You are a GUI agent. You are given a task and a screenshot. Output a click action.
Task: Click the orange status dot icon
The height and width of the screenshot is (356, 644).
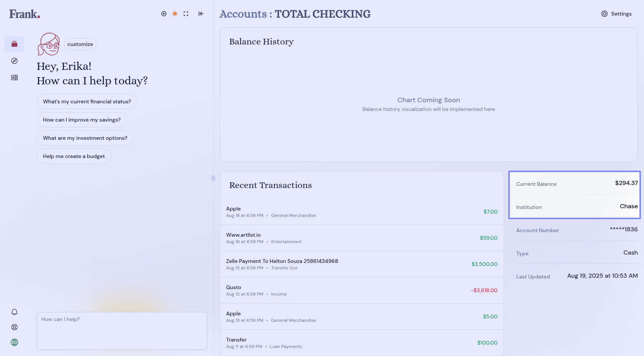[175, 14]
